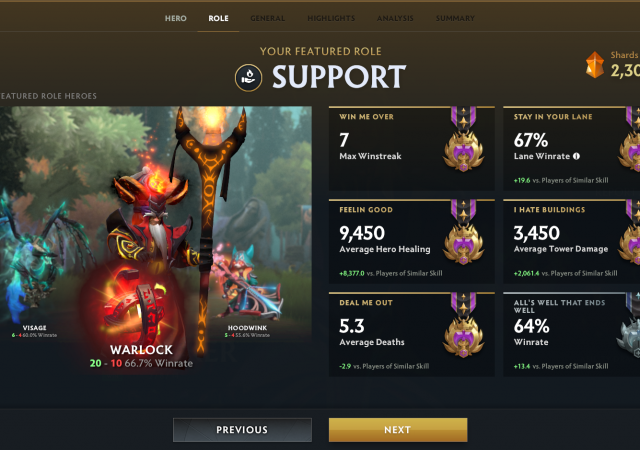The image size is (640, 450).
Task: Go to the Analysis tab
Action: (395, 18)
